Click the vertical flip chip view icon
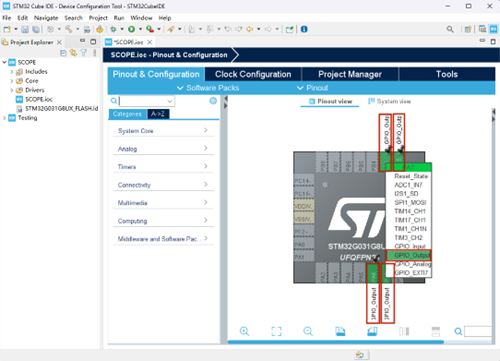The height and width of the screenshot is (361, 500). click(x=436, y=331)
